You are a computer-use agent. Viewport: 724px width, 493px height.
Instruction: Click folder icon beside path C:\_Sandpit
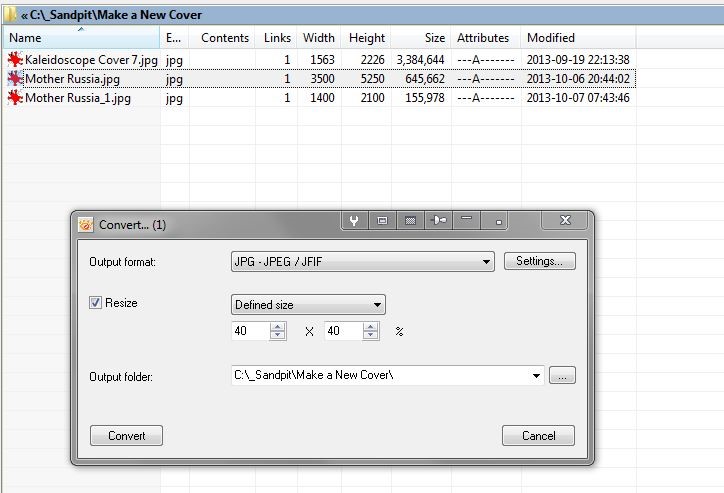coord(10,15)
